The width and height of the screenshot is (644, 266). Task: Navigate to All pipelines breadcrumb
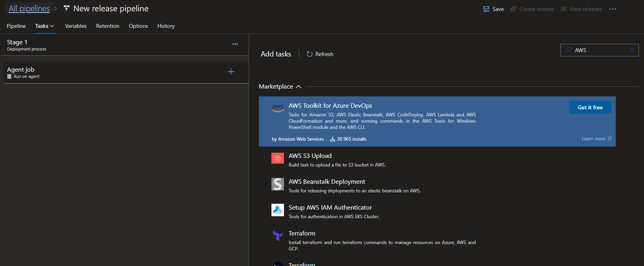tap(29, 9)
